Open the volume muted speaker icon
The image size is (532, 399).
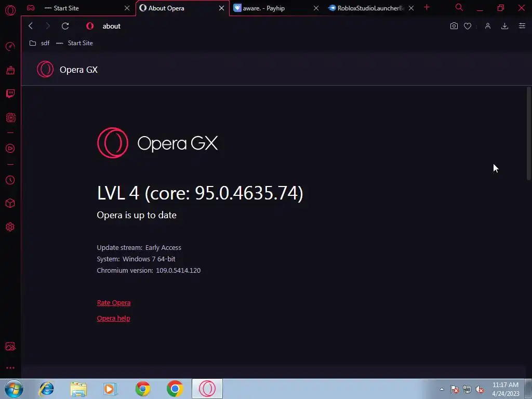480,390
